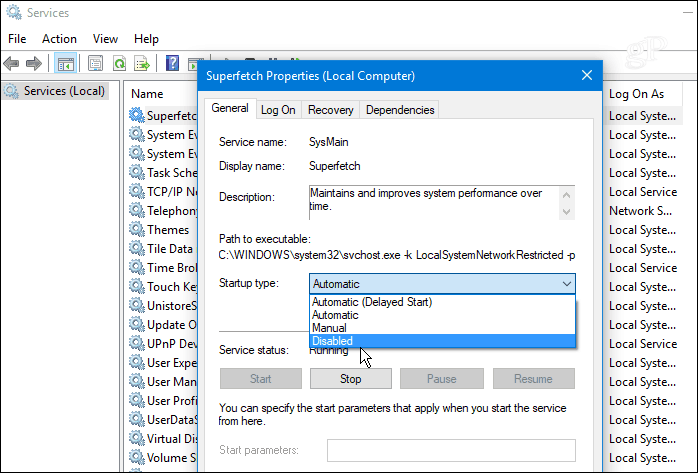Click gear icon beside Telephony service
The image size is (698, 473).
(137, 210)
